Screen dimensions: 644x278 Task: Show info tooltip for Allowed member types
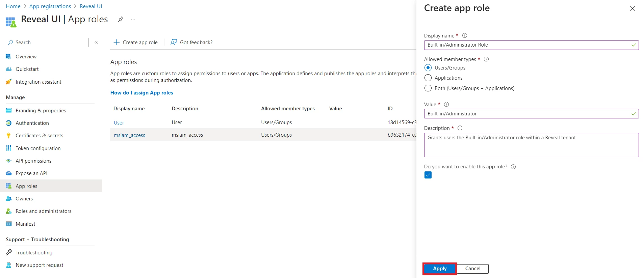[486, 59]
